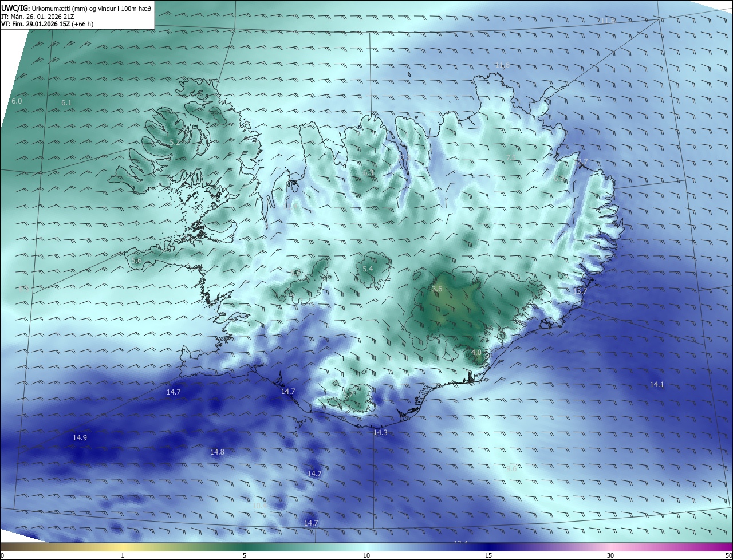Click the 10 tick on the color scale
The width and height of the screenshot is (733, 560).
tap(366, 555)
